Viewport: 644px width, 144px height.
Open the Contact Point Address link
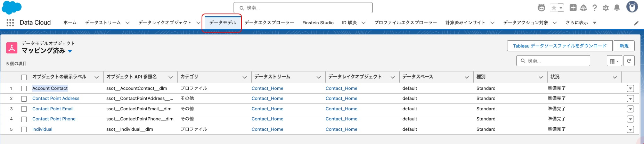click(x=56, y=99)
